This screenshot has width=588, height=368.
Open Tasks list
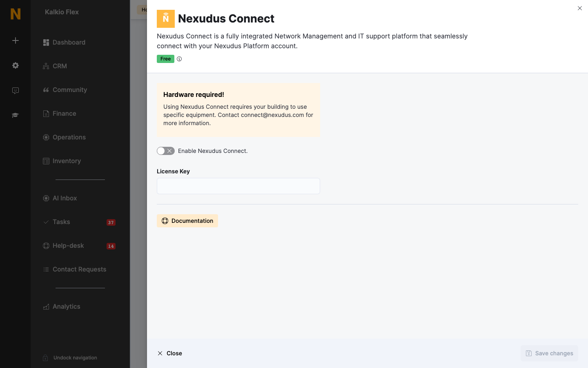57,222
